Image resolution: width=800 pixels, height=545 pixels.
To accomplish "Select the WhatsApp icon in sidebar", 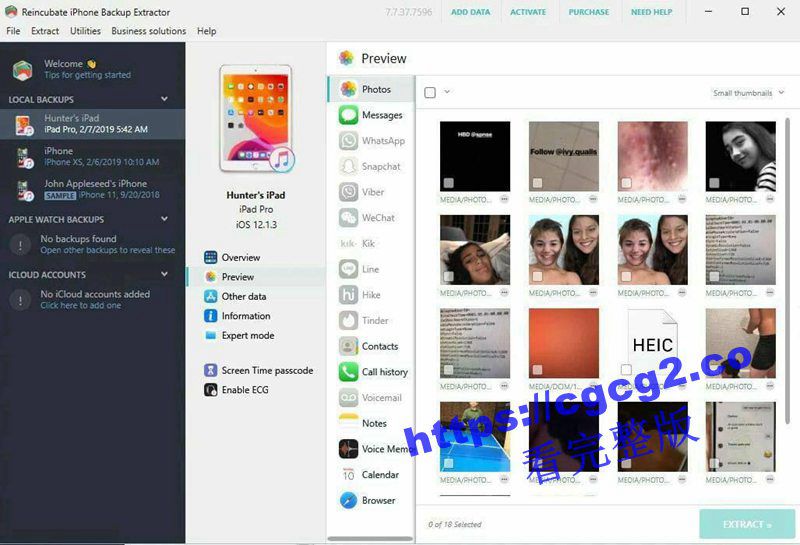I will (x=348, y=141).
